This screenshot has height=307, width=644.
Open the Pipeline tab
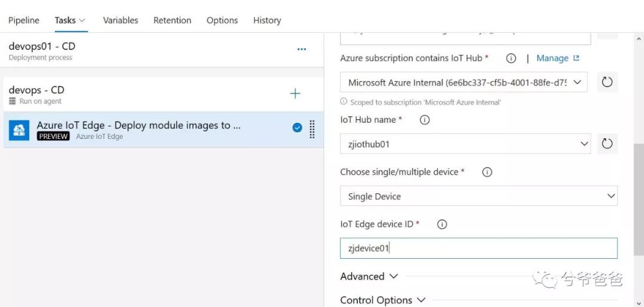[x=24, y=20]
